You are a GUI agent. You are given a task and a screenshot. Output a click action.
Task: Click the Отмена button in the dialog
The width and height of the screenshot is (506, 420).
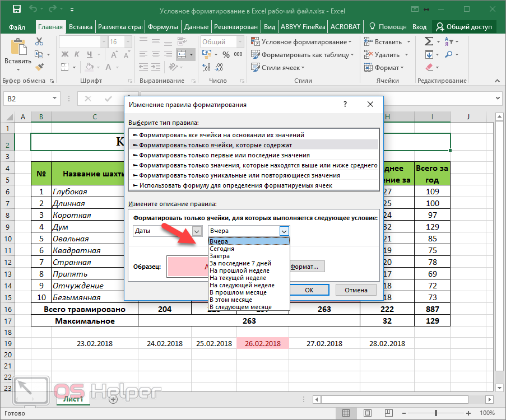point(356,290)
